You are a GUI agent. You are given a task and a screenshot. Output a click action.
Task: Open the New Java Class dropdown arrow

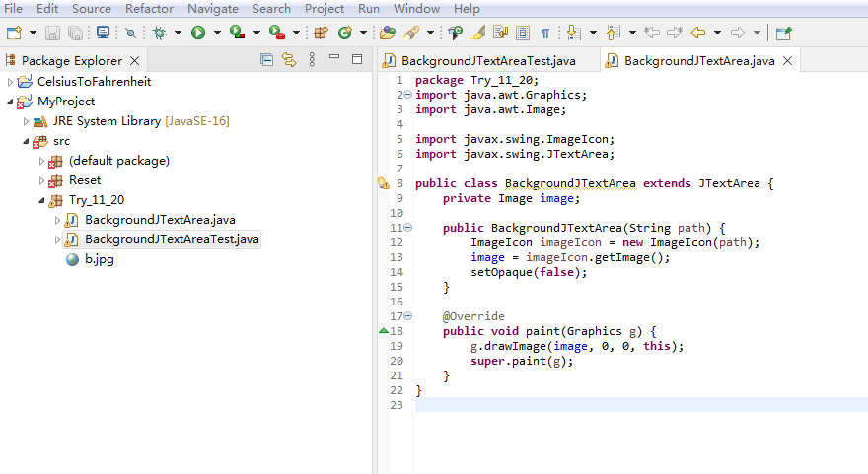click(x=363, y=33)
